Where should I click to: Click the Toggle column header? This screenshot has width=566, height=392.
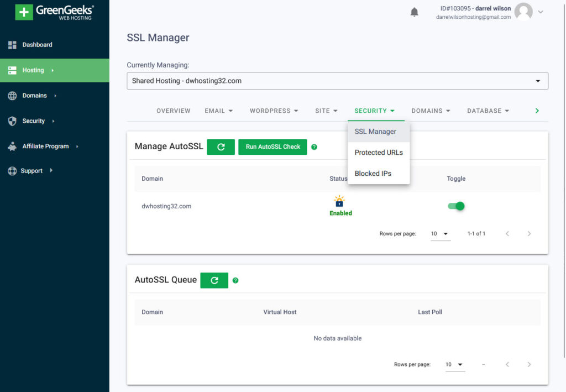[456, 179]
